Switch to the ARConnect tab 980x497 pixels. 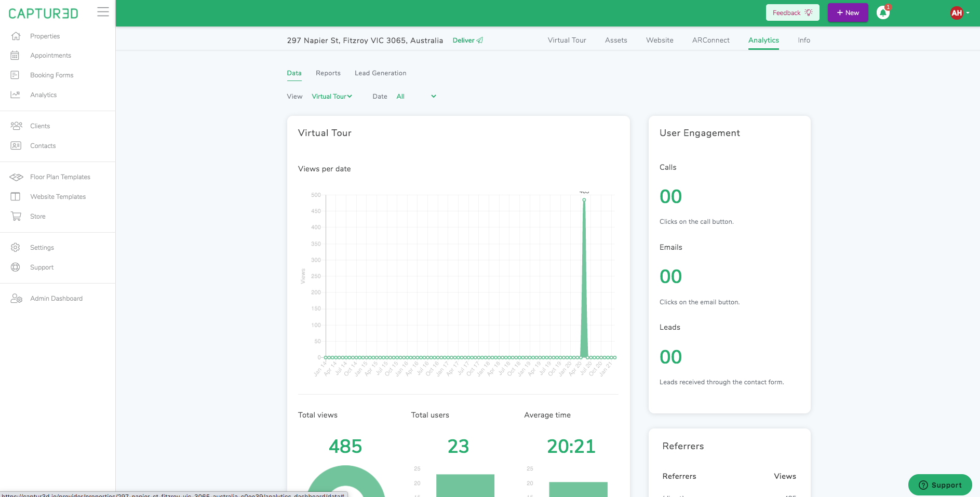click(710, 40)
